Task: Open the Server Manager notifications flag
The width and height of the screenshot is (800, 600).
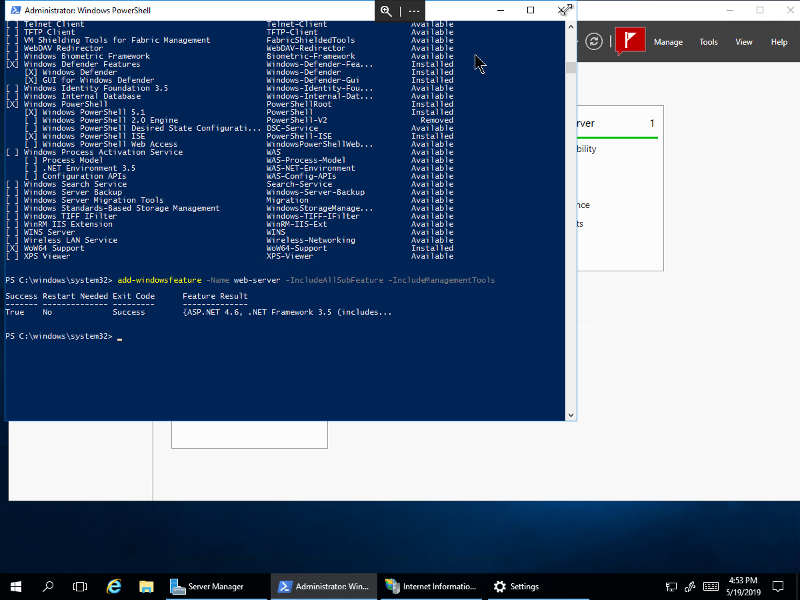Action: point(630,41)
